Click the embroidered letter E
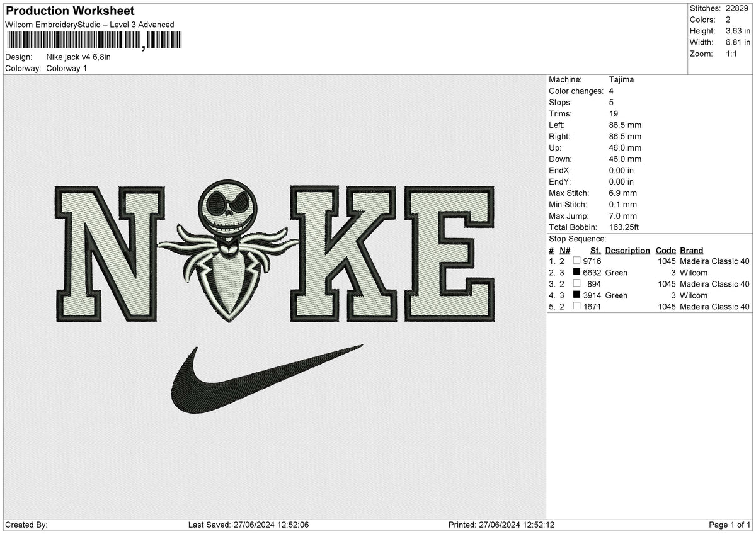 tap(449, 254)
